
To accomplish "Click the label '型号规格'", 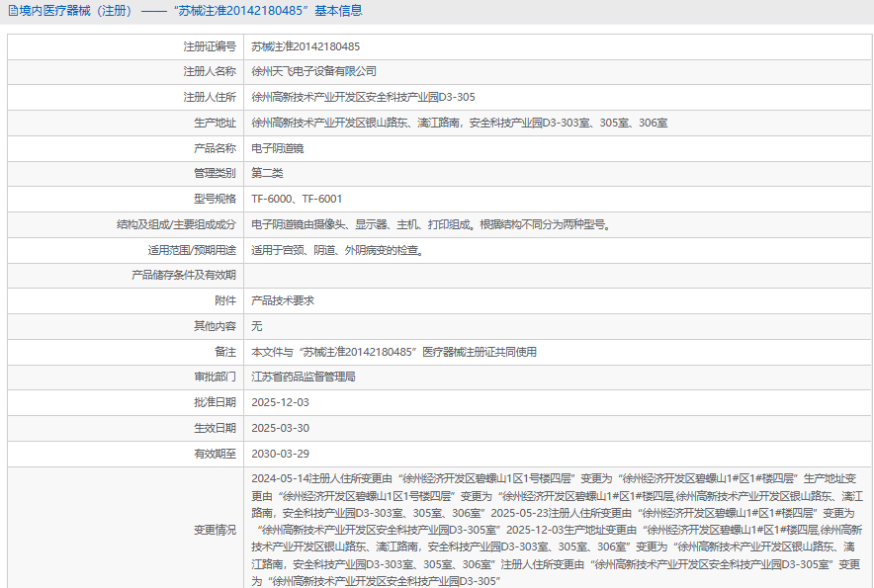I will point(215,199).
